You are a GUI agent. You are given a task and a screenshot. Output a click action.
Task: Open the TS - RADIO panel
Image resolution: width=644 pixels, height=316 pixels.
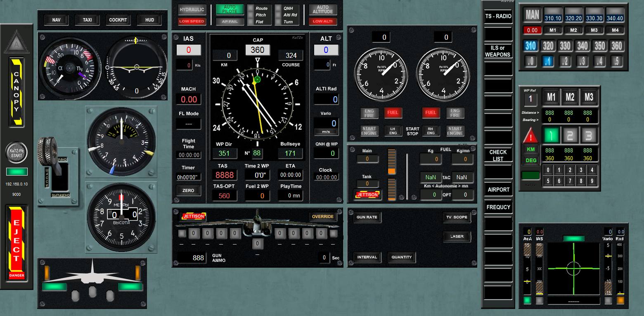498,17
